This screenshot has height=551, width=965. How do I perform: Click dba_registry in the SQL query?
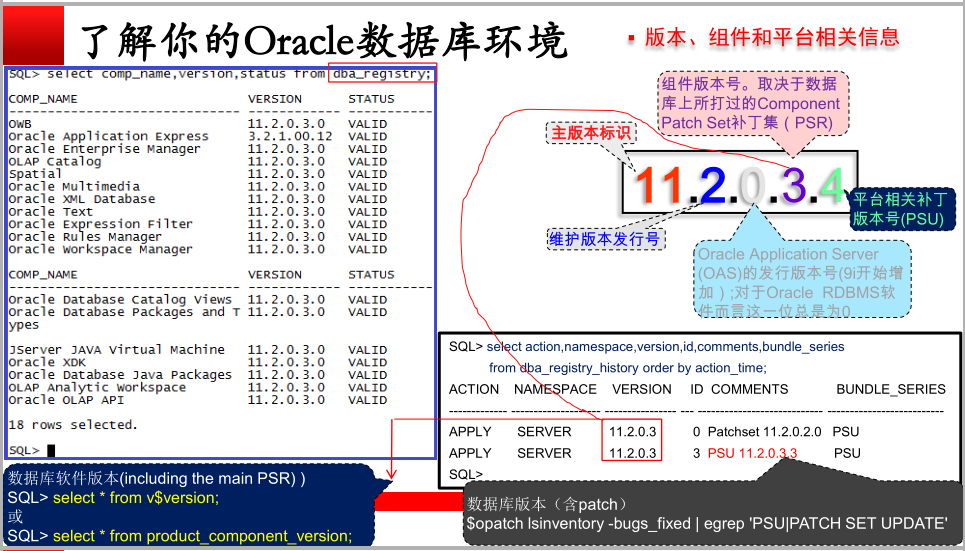pos(382,74)
